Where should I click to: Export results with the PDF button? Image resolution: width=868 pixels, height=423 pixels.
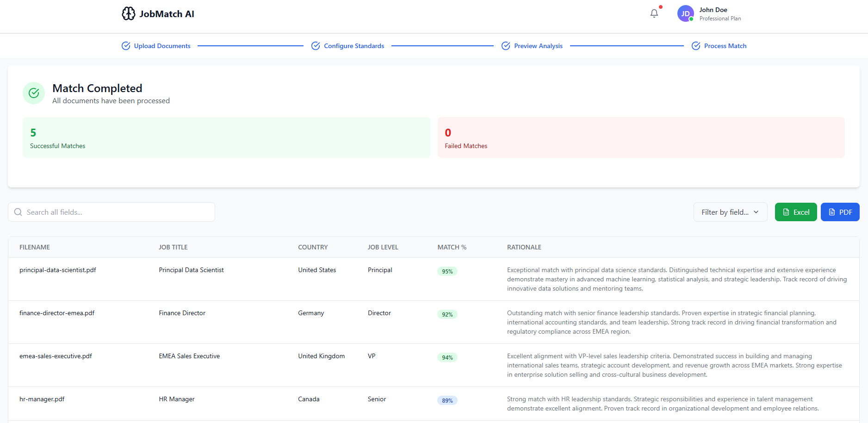[840, 212]
